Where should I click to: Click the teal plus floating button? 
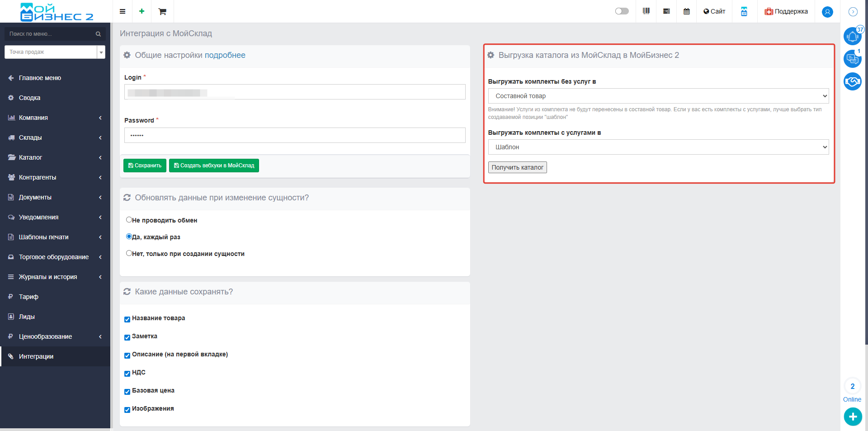(x=853, y=417)
